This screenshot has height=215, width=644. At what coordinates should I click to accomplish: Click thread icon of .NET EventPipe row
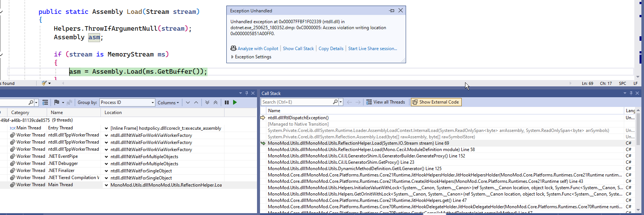(x=13, y=156)
